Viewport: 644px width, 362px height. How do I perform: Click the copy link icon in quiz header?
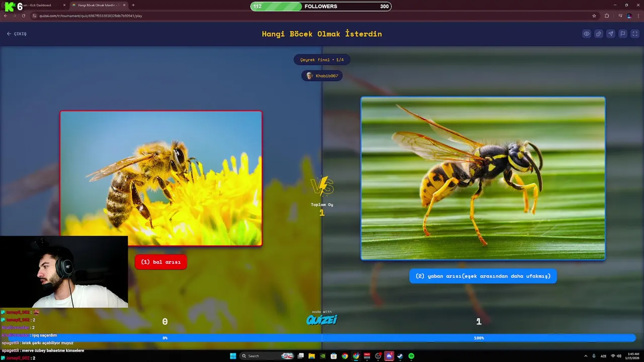(599, 34)
